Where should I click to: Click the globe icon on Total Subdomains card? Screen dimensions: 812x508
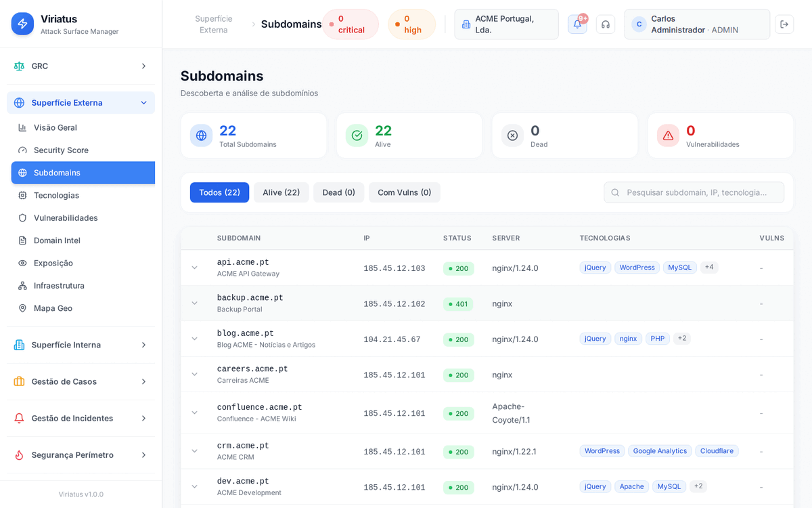[201, 135]
